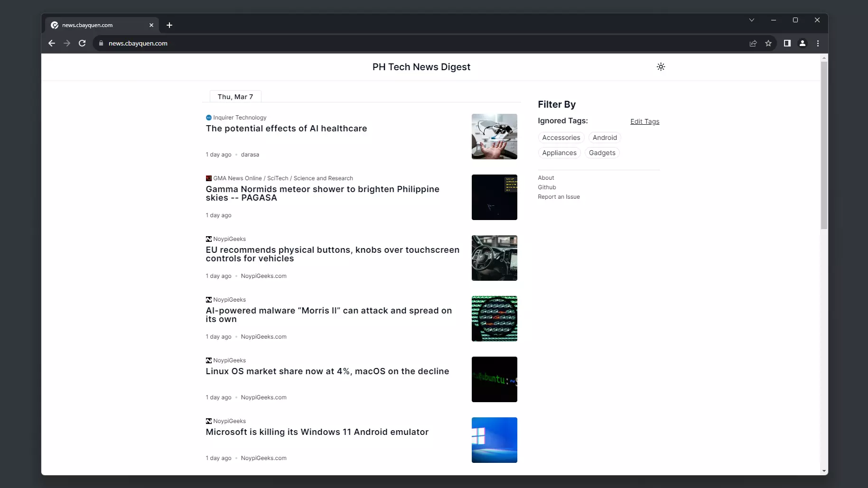Click the Accessories ignored tag
Screen dimensions: 868x488
[561, 138]
